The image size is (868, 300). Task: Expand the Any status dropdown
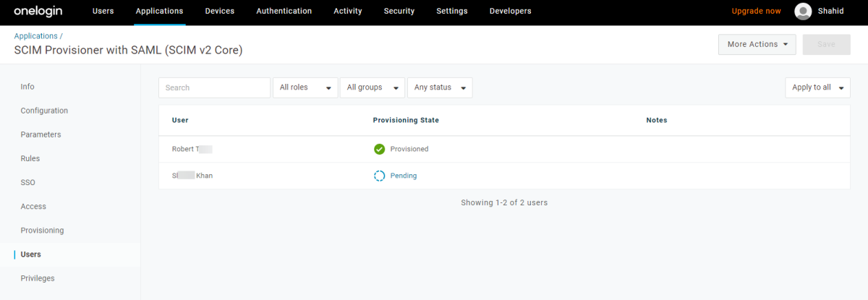[x=440, y=87]
